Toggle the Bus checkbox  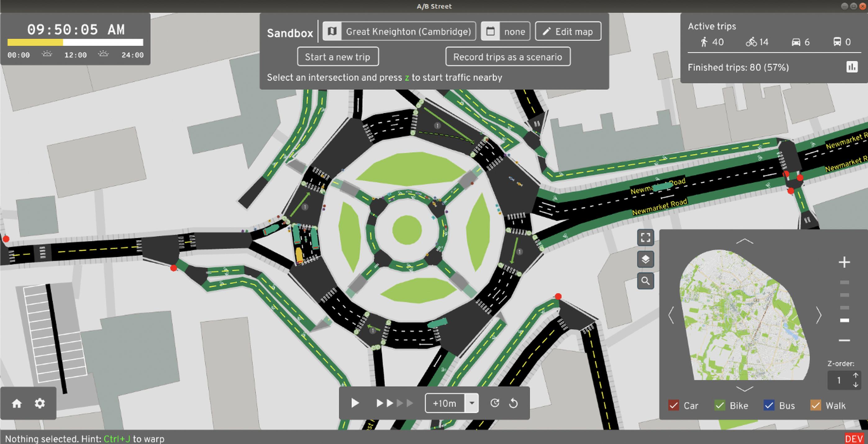coord(769,405)
